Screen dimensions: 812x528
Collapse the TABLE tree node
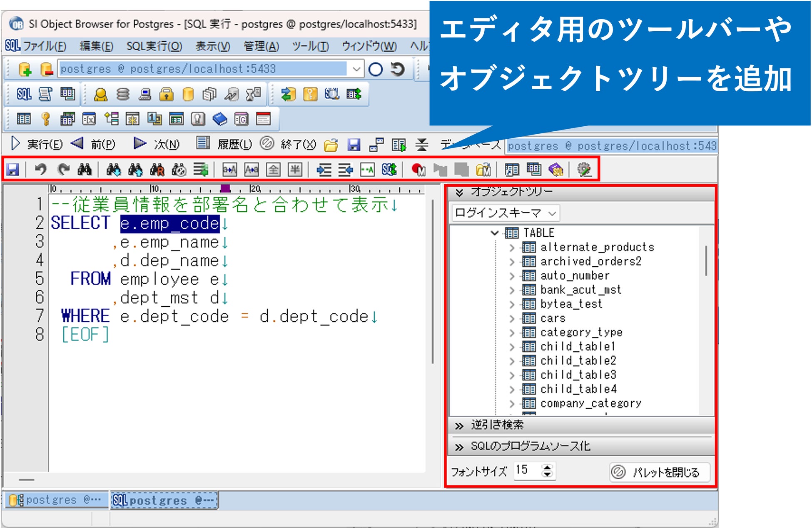pos(495,233)
